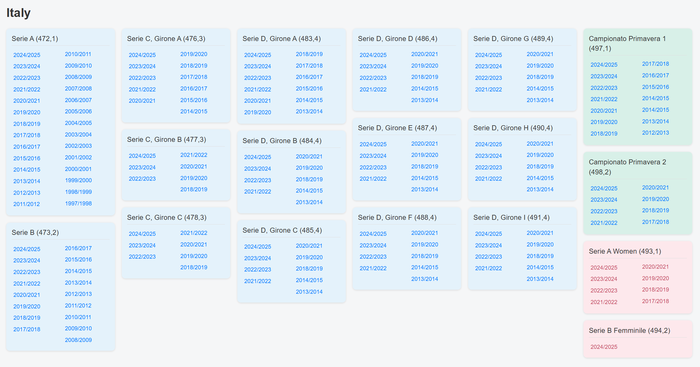The image size is (700, 367).
Task: Open Serie A 1997/1998 season link
Action: click(x=78, y=203)
